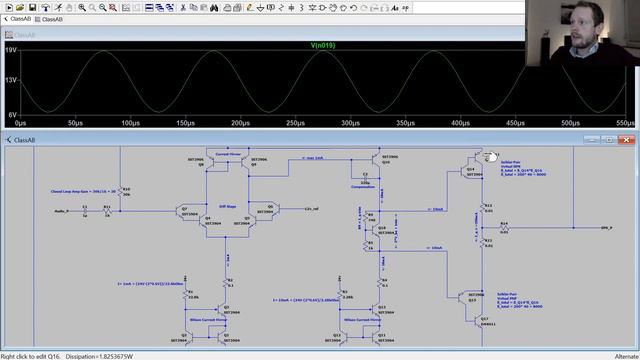Screen dimensions: 640x360
Task: Zoom to full extents with red magnifier
Action: pos(113,7)
